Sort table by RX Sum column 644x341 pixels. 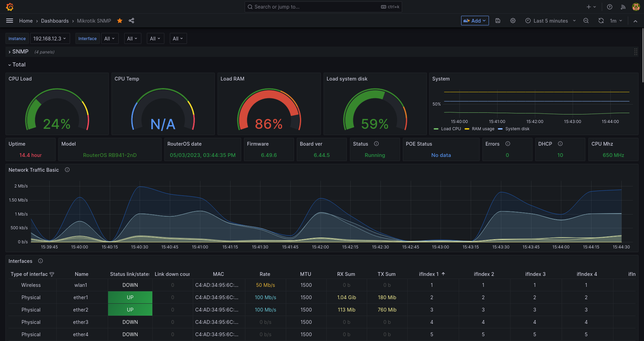tap(346, 274)
